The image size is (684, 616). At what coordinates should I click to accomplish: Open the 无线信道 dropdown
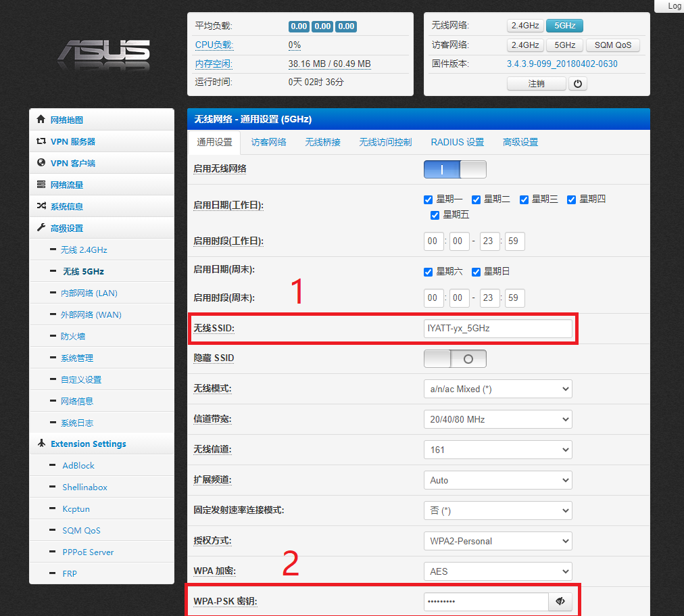coord(497,450)
